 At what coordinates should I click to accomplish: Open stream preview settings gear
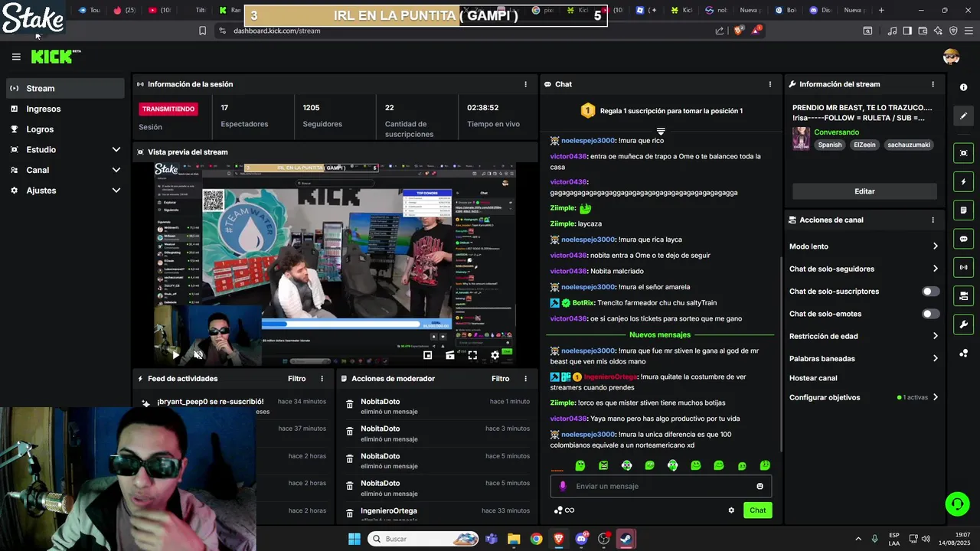click(495, 355)
